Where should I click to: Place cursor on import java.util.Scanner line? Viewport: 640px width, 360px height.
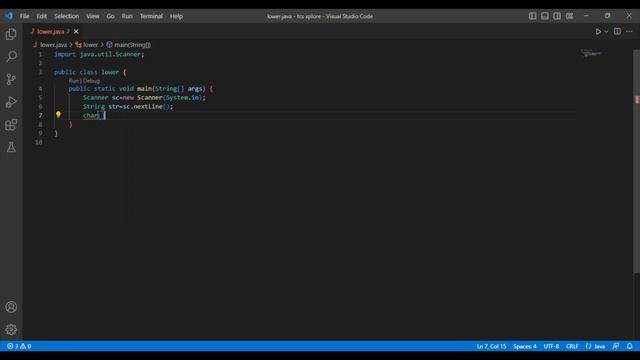coord(99,54)
